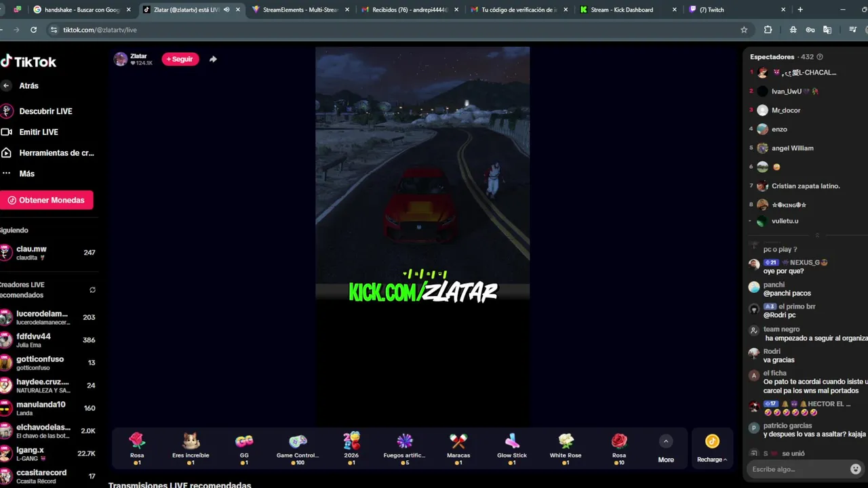Send the Eres increíble gift

(191, 449)
